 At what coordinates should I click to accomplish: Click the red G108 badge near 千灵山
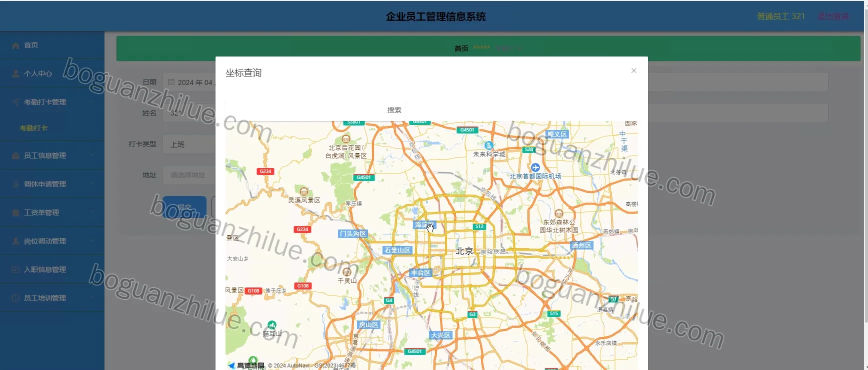[303, 286]
